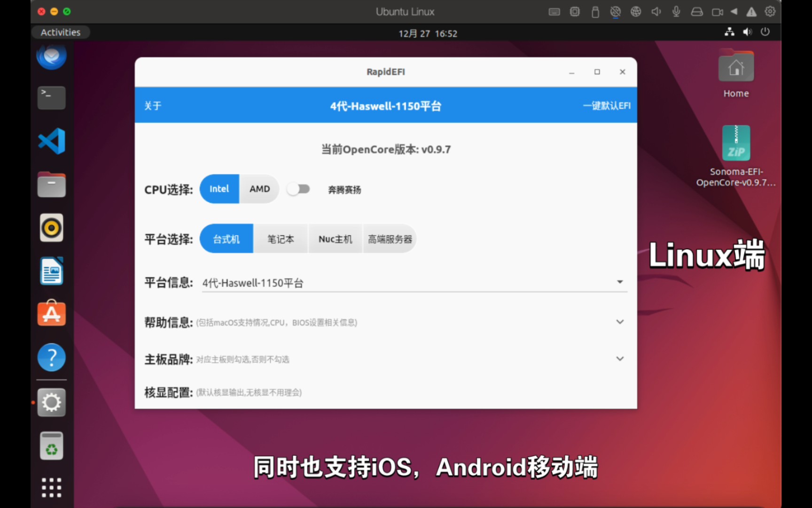Open the Home folder desktop icon
812x508 pixels.
736,74
